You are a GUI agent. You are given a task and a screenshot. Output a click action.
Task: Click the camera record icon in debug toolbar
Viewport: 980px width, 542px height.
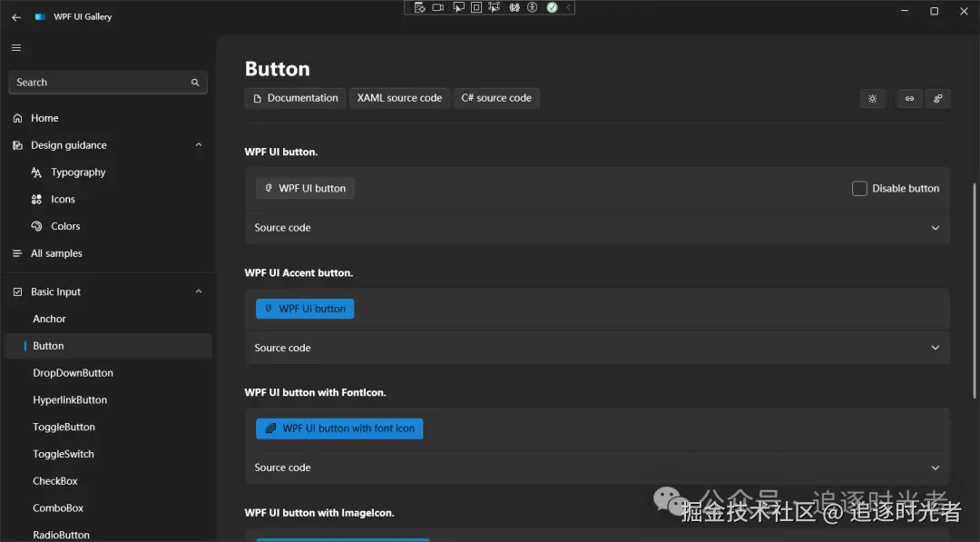438,7
